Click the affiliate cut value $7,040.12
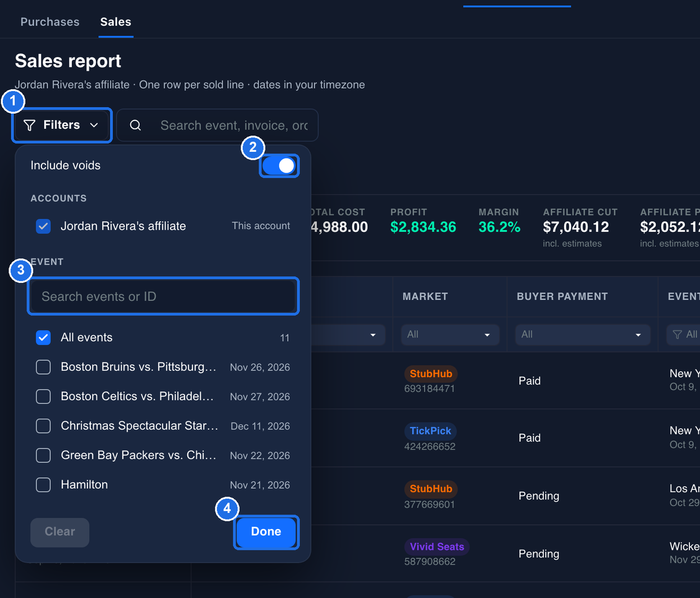Viewport: 700px width, 598px height. coord(576,227)
